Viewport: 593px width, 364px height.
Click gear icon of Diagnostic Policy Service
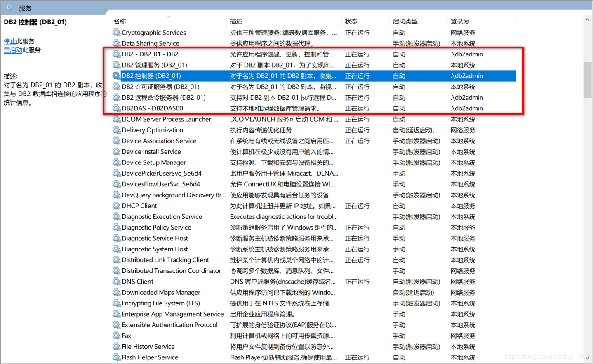(116, 228)
